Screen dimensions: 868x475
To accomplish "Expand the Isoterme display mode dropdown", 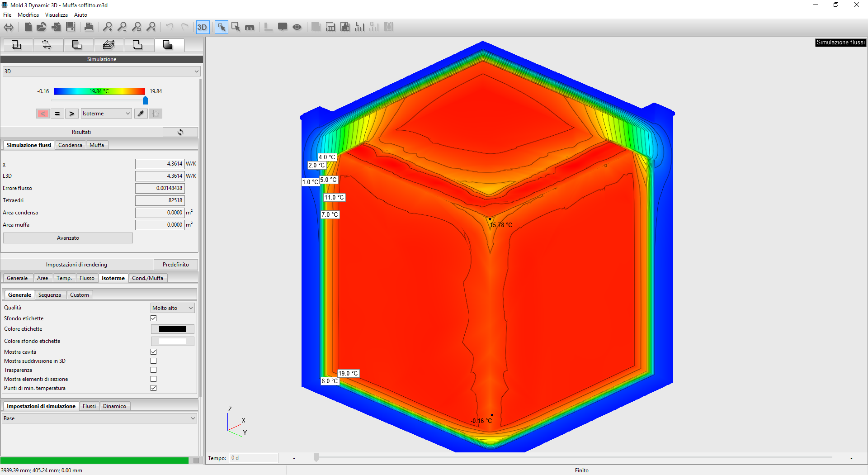I will tap(106, 114).
